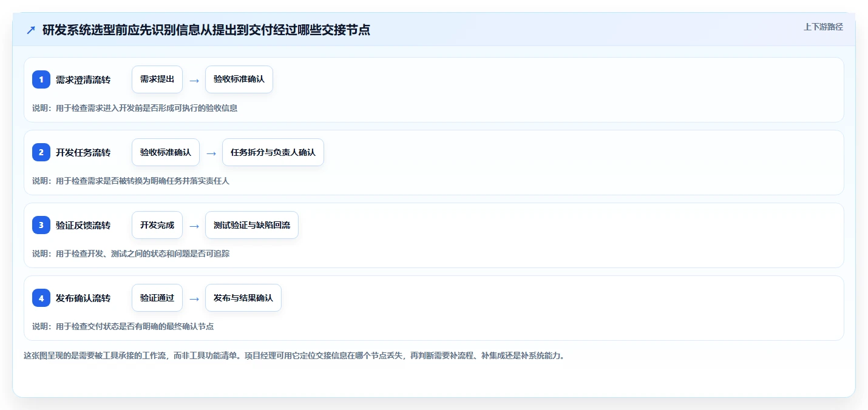
Task: Click the step number 1 badge
Action: pos(41,79)
